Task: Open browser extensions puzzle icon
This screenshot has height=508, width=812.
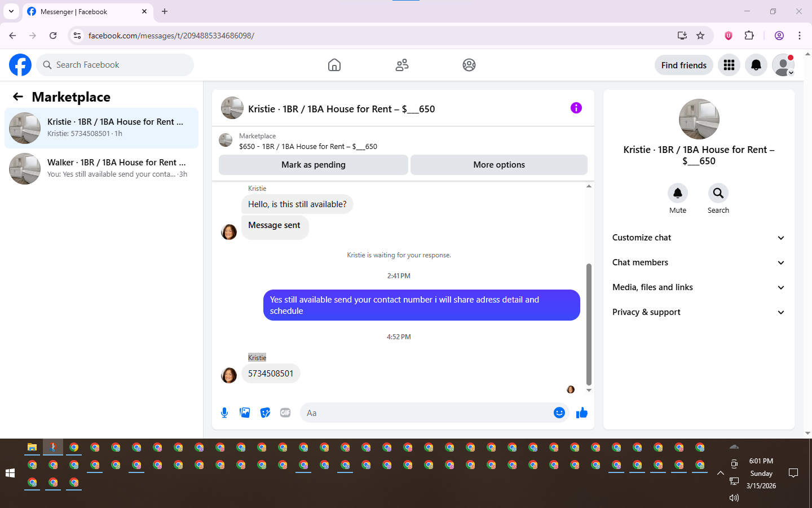Action: pos(749,36)
